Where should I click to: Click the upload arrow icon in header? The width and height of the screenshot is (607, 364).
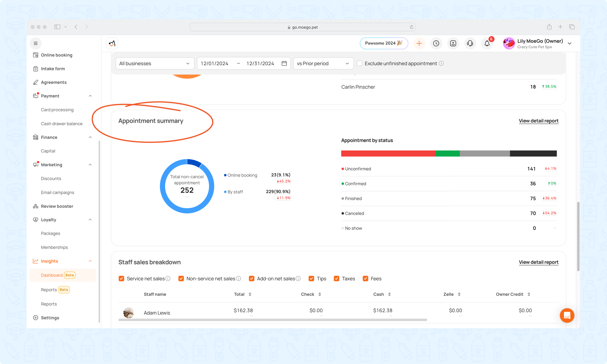453,43
